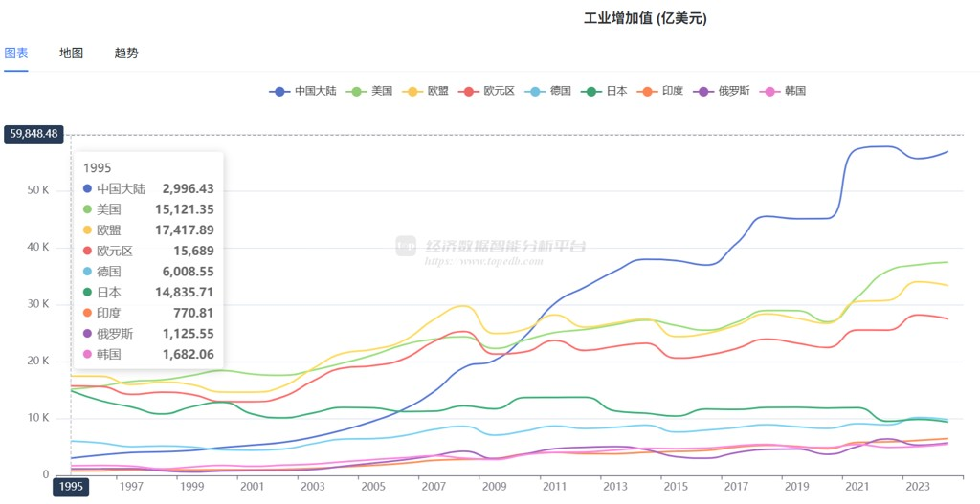Click the 日本 legend line marker icon

coord(592,91)
